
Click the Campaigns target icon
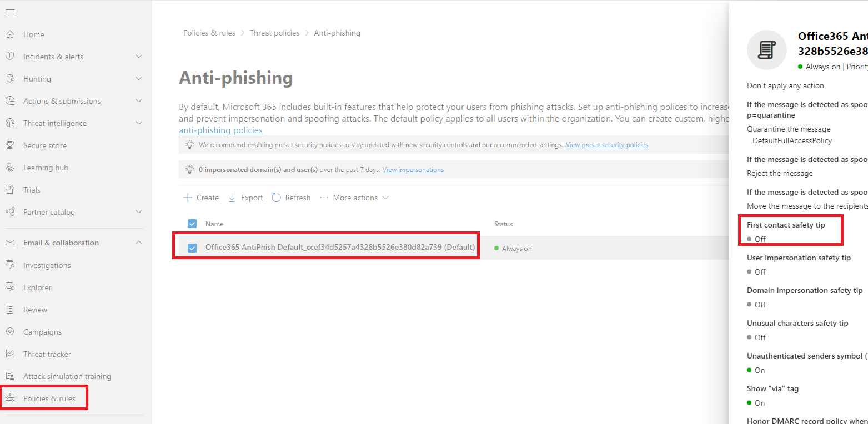click(x=10, y=332)
